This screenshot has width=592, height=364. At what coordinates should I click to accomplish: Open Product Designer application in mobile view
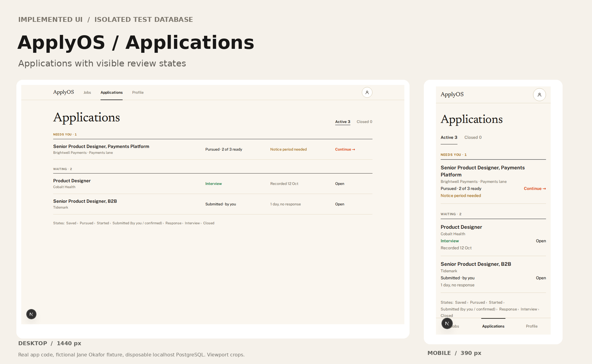click(x=493, y=237)
